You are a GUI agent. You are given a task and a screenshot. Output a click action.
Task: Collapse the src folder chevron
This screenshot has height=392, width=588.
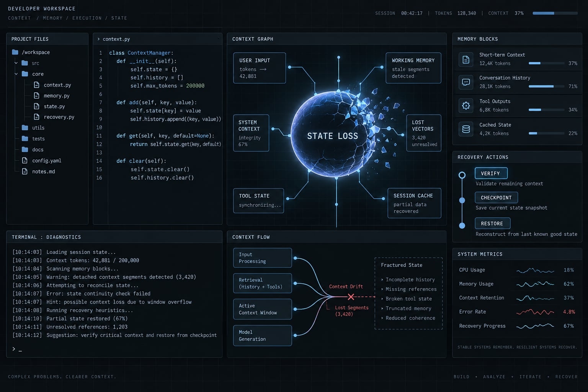tap(16, 63)
